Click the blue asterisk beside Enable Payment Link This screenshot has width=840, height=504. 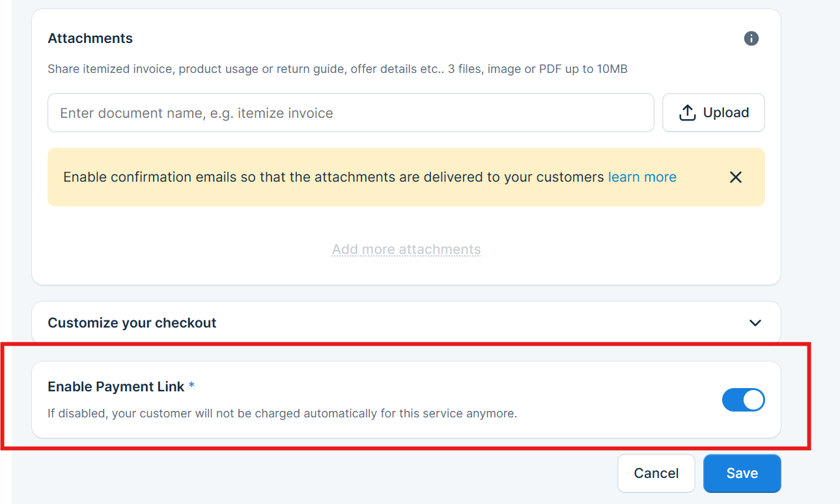[x=191, y=386]
